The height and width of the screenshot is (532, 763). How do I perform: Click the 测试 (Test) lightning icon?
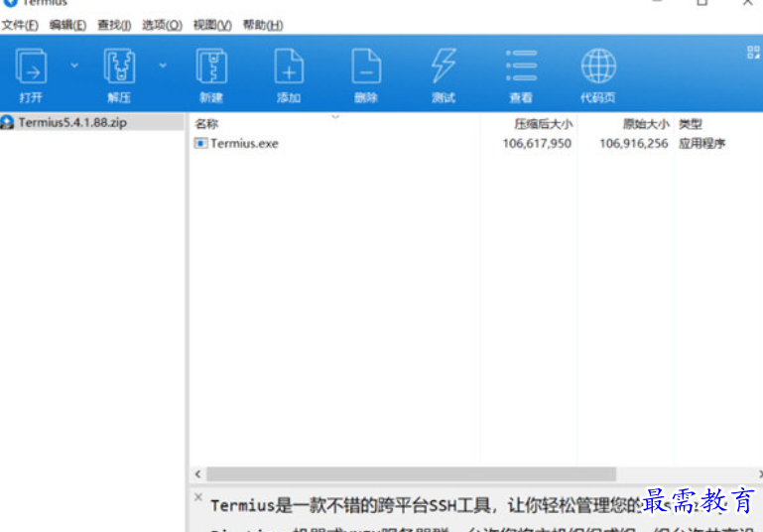pos(444,67)
